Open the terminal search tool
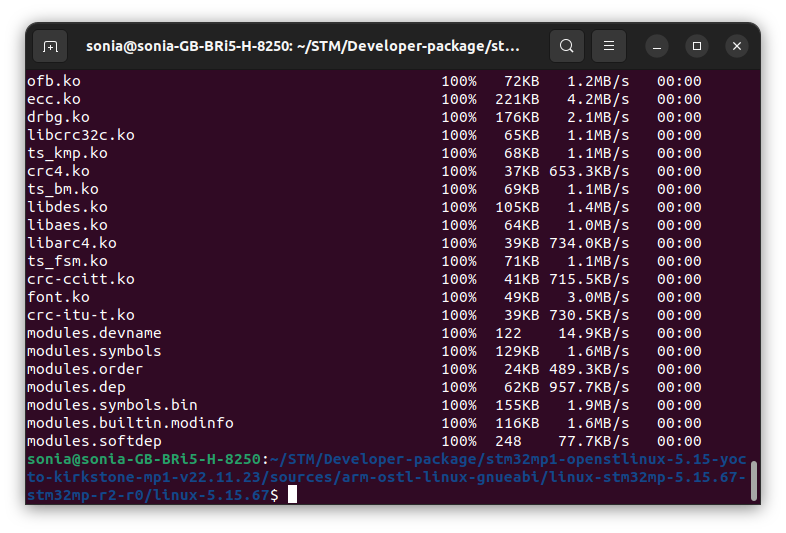The width and height of the screenshot is (786, 533). [566, 46]
